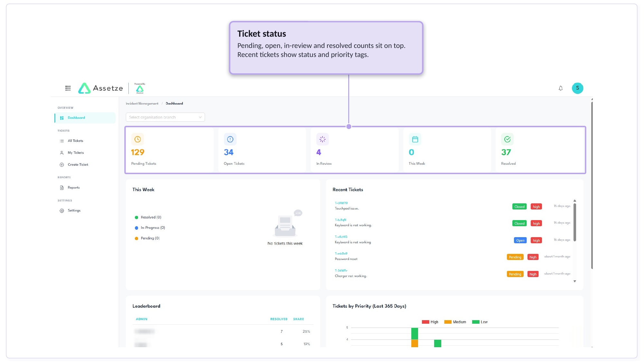This screenshot has height=362, width=644.
Task: Click Incident Management breadcrumb
Action: pos(142,104)
